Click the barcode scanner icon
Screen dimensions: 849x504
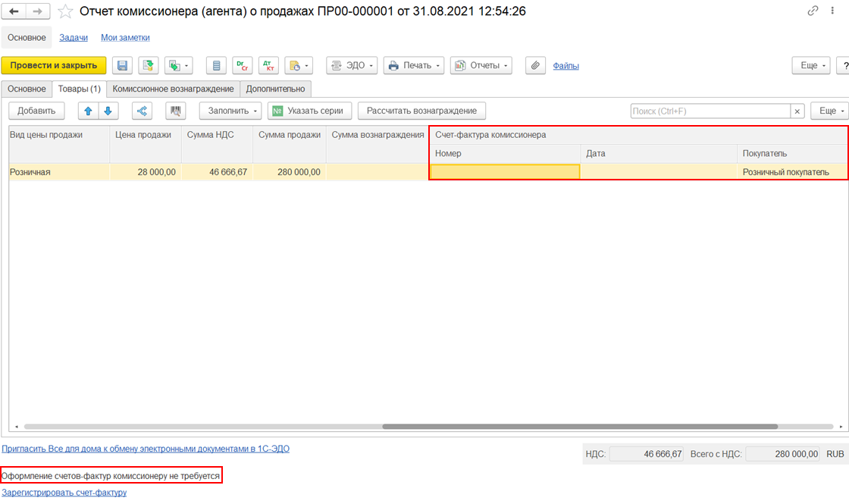coord(175,111)
